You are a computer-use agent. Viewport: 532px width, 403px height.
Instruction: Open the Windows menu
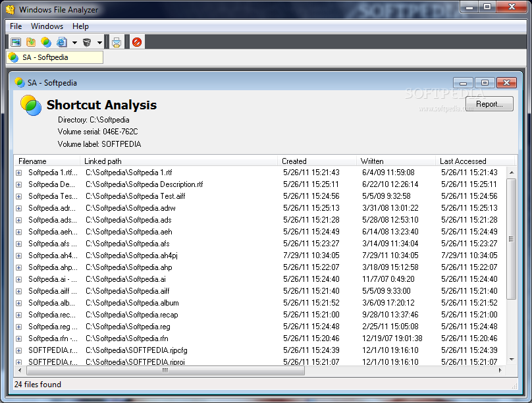pyautogui.click(x=47, y=26)
